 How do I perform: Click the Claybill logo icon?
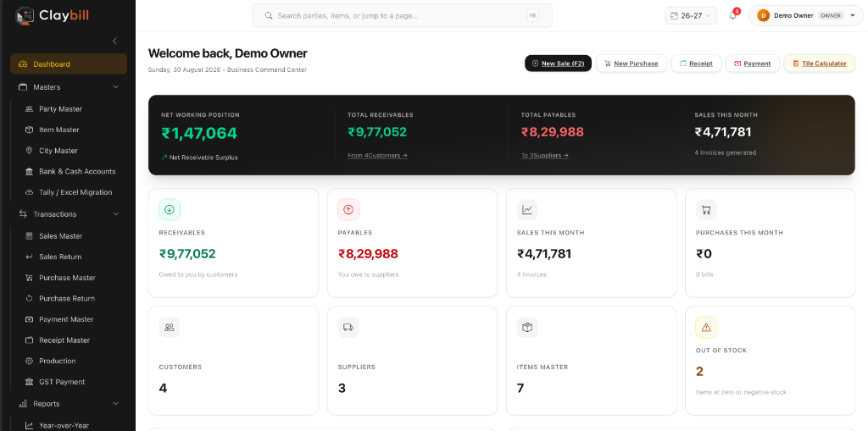point(25,15)
